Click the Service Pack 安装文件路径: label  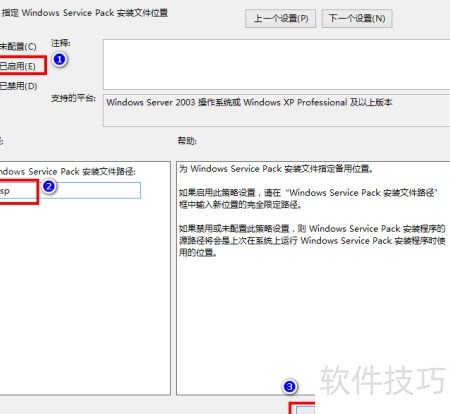(68, 172)
